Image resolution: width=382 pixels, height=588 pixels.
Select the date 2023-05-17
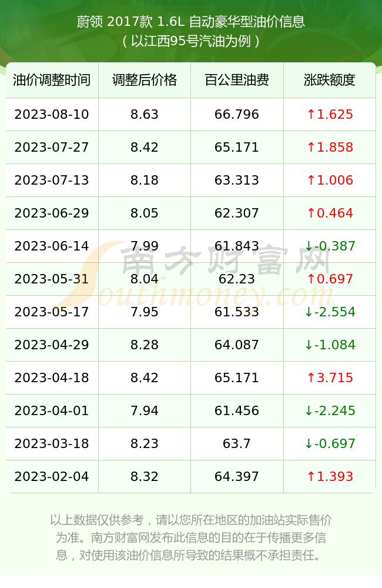click(52, 312)
